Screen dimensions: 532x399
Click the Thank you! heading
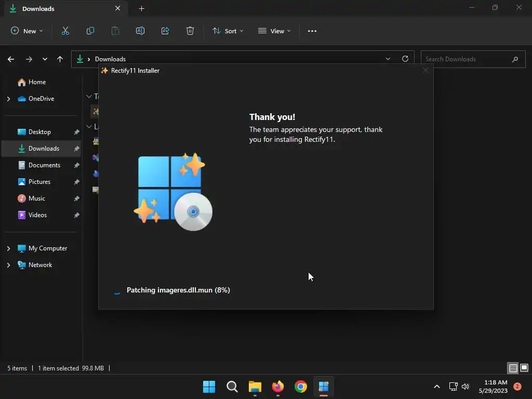pos(272,117)
